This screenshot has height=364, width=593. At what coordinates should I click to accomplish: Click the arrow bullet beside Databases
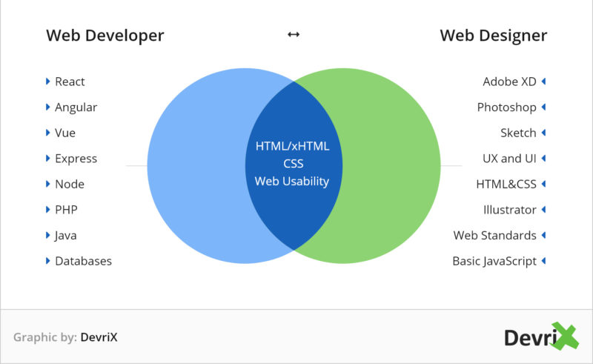tap(48, 261)
